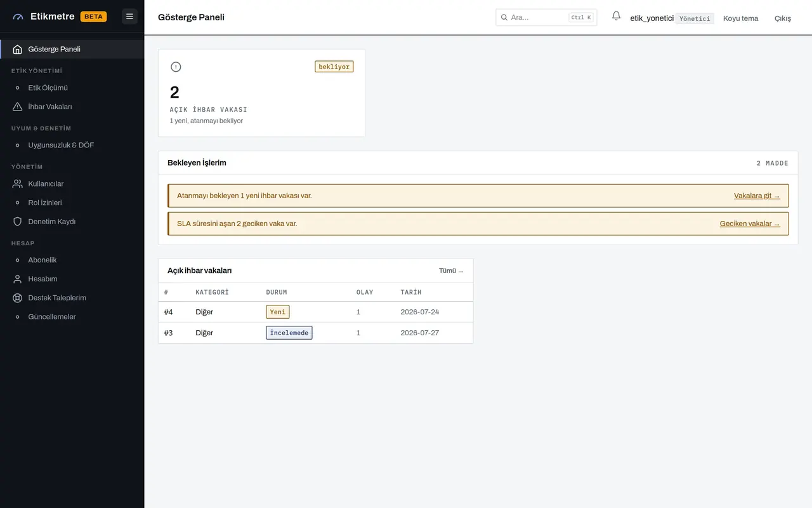Image resolution: width=812 pixels, height=508 pixels.
Task: Follow the Vakalara git link
Action: pyautogui.click(x=757, y=196)
